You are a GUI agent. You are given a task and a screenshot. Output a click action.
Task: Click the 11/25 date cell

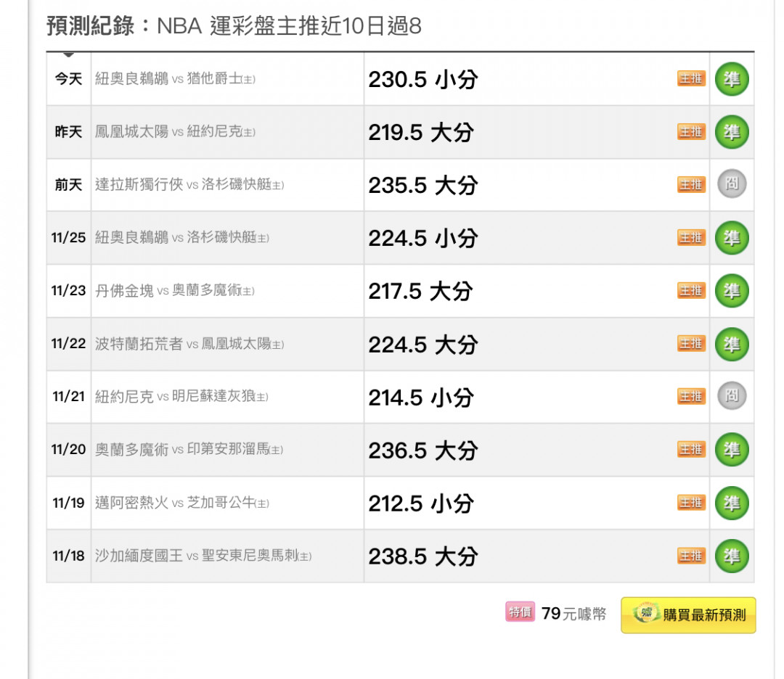68,237
